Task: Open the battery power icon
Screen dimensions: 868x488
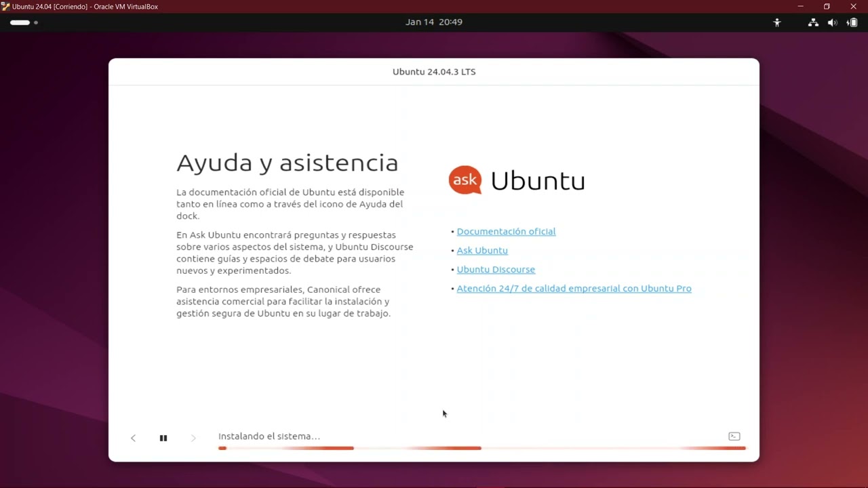Action: pyautogui.click(x=852, y=22)
